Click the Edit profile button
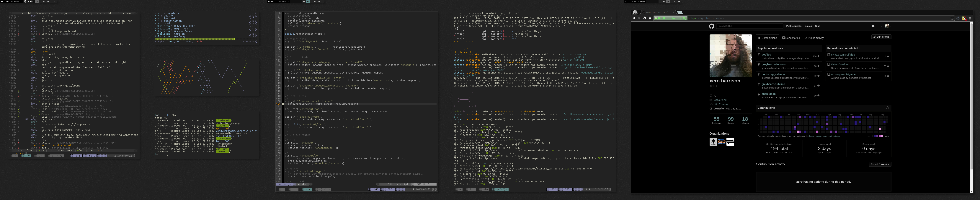Viewport: 980px width, 200px height. pos(881,37)
